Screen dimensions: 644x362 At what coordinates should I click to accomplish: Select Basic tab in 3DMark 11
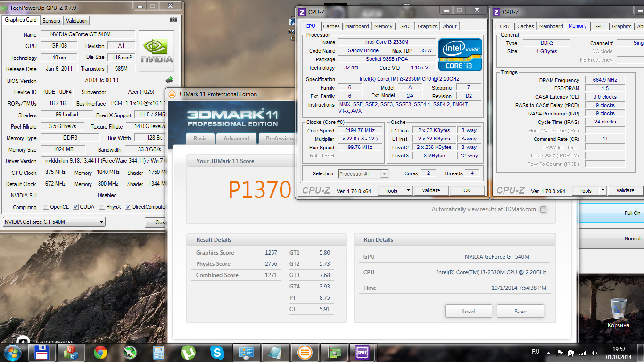click(200, 139)
